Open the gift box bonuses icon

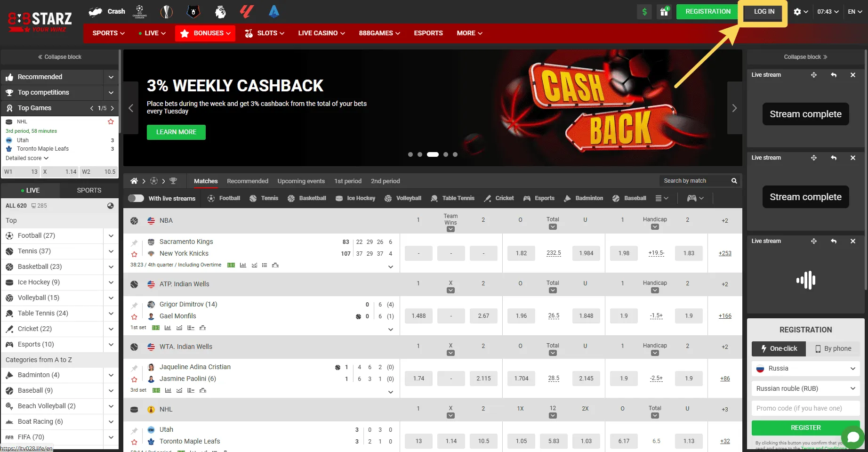pyautogui.click(x=664, y=12)
